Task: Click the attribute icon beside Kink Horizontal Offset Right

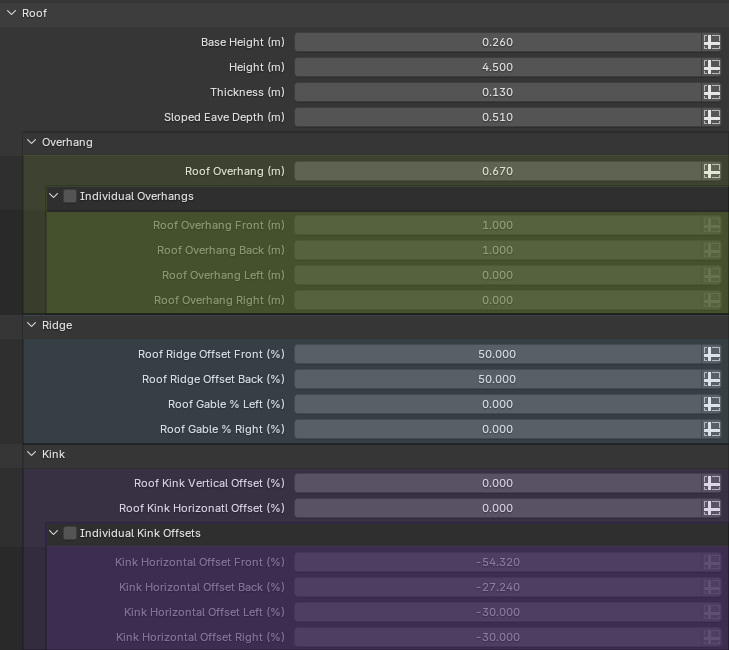Action: (711, 637)
